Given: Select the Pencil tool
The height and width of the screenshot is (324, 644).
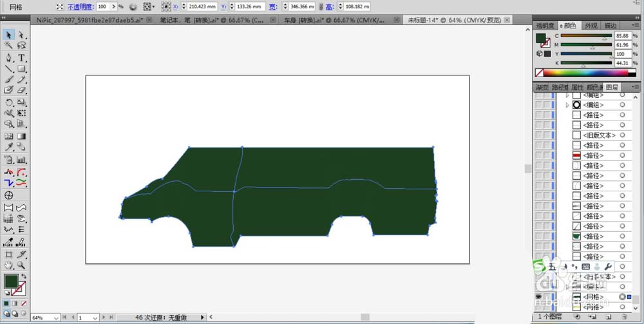Looking at the screenshot, I should coord(21,79).
